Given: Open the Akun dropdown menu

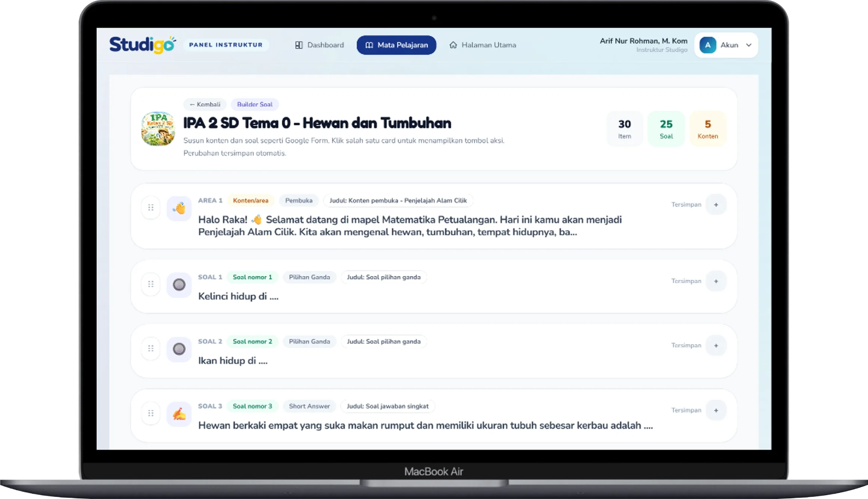Looking at the screenshot, I should [726, 45].
